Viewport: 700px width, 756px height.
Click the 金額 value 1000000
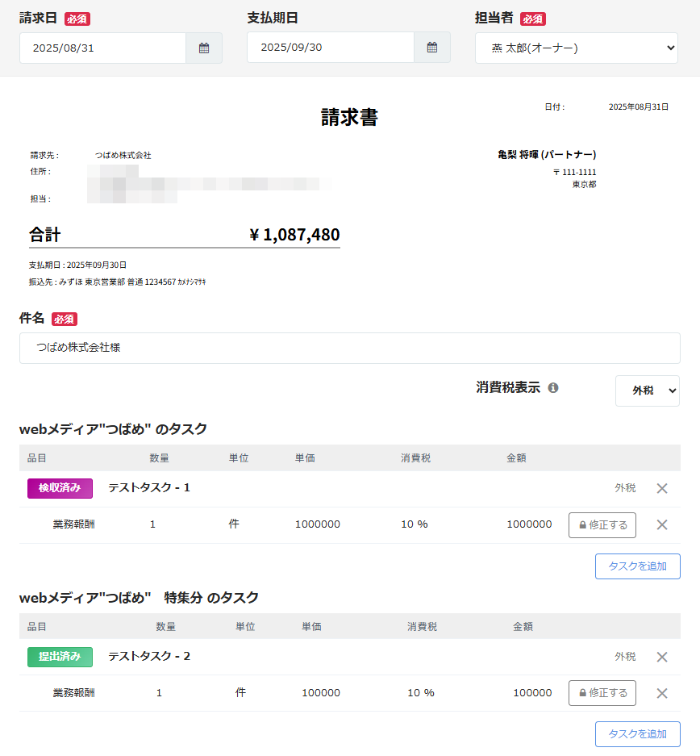529,524
